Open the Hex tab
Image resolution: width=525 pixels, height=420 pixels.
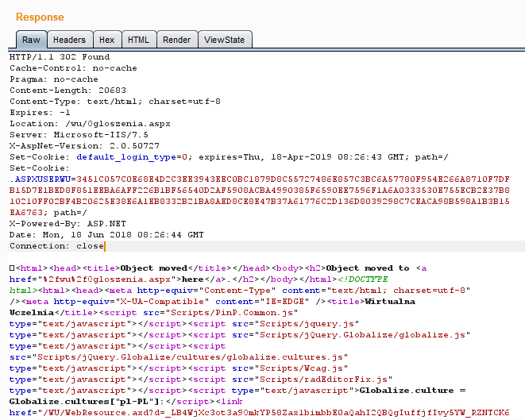[x=106, y=40]
